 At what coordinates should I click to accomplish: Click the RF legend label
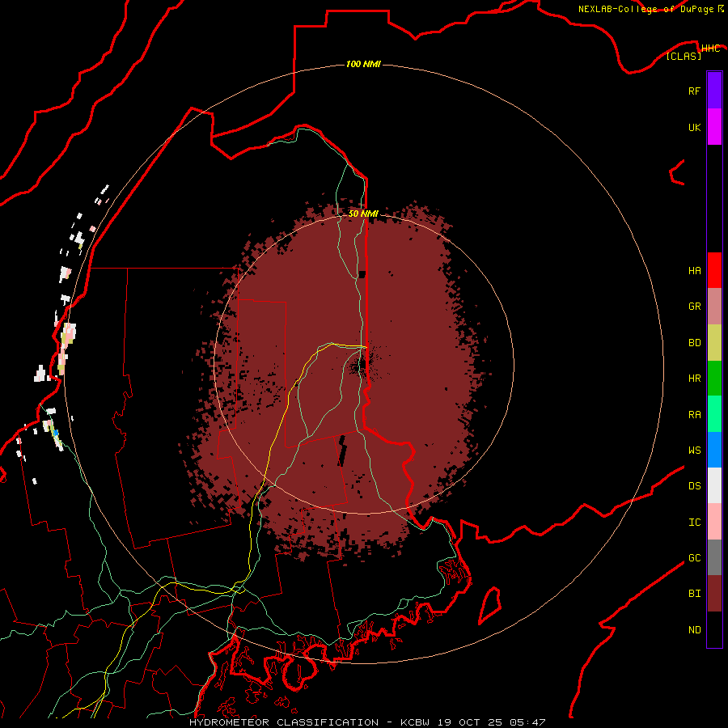(x=694, y=91)
